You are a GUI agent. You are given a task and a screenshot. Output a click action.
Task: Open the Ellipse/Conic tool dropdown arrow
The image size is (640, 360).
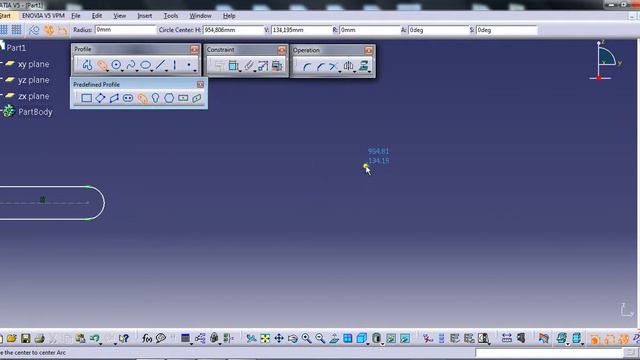pyautogui.click(x=151, y=71)
